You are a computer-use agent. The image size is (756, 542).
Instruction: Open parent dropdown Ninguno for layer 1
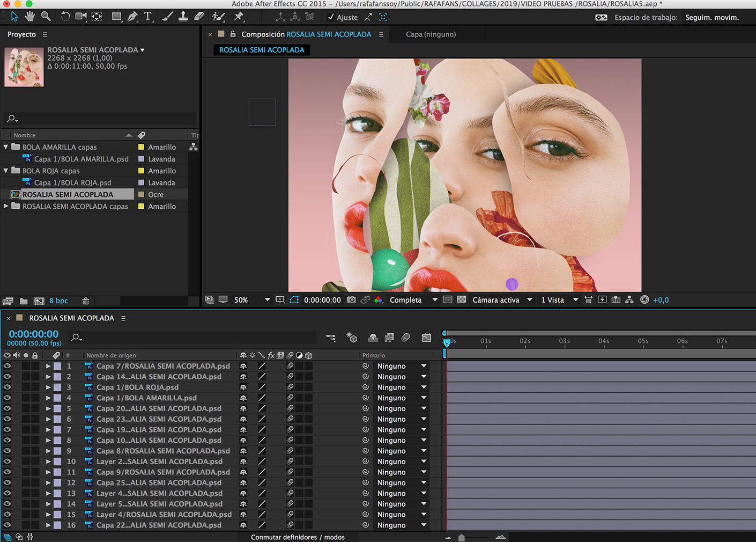tap(402, 366)
